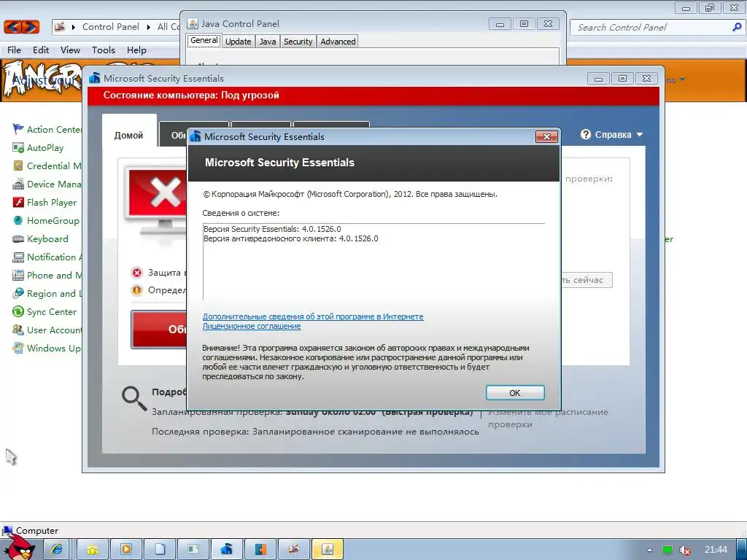Image resolution: width=747 pixels, height=560 pixels.
Task: Click the red protection status error icon
Action: coord(137,273)
